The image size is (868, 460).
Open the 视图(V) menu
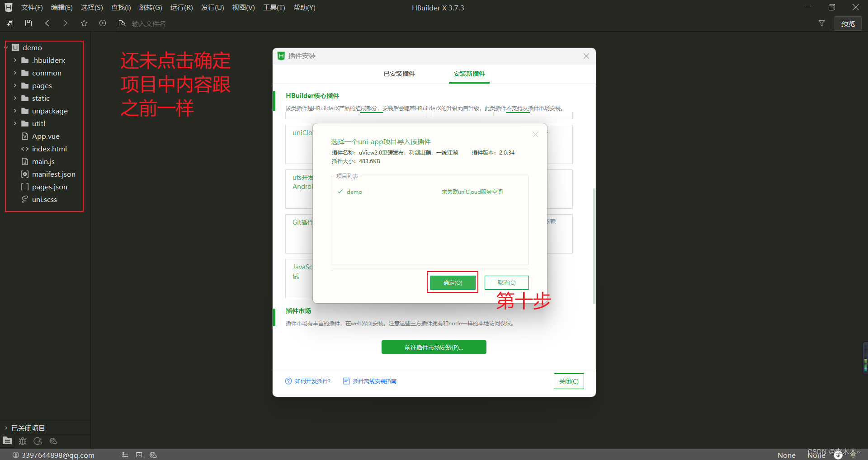(x=243, y=8)
